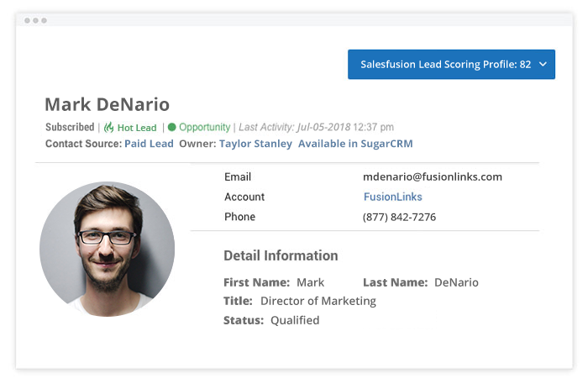Screen dimensions: 588x384
Task: Open the FusionLinks account link
Action: click(392, 197)
